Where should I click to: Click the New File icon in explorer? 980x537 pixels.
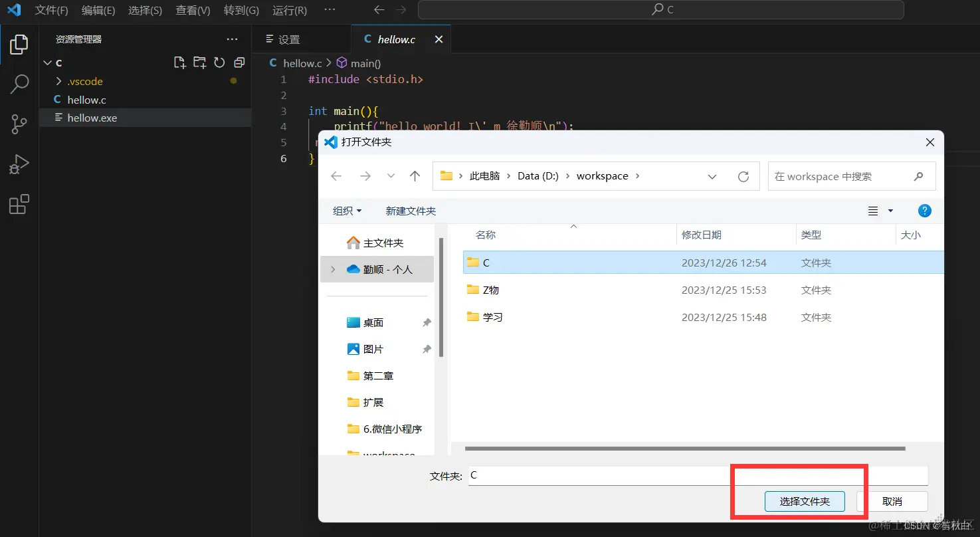click(x=179, y=62)
